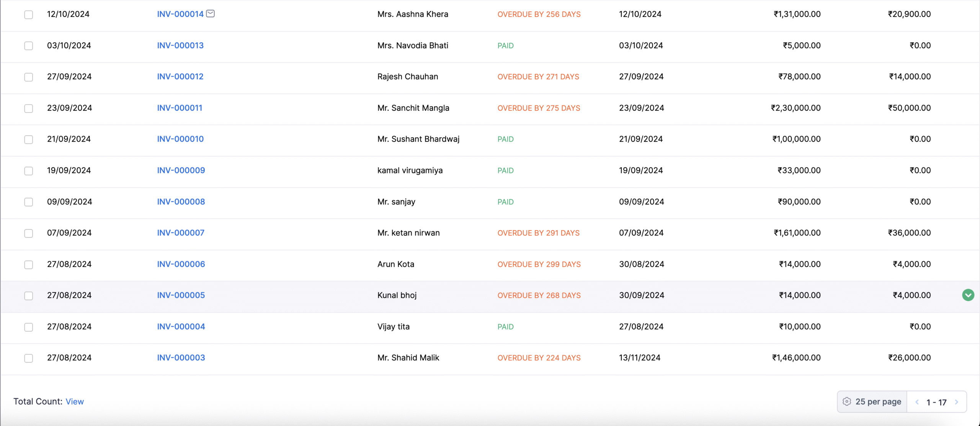This screenshot has height=426, width=980.
Task: Go to the previous page arrow
Action: coord(917,402)
